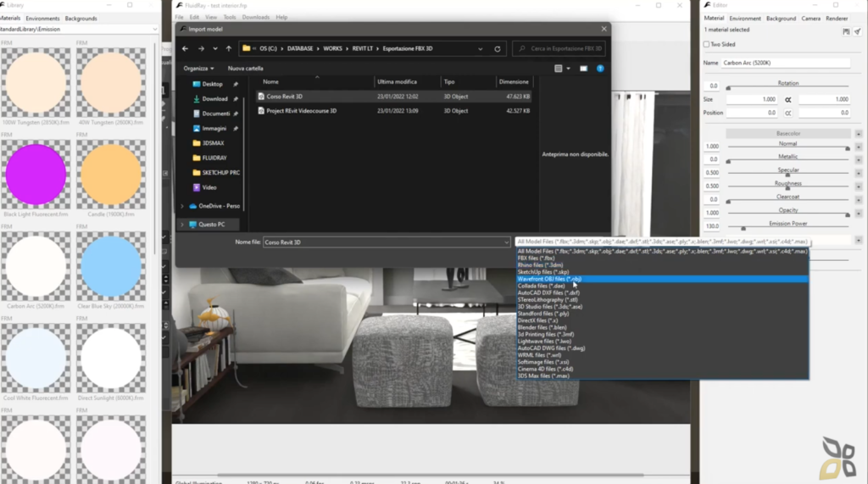
Task: Choose Rhino files (*.3dm) filter
Action: click(662, 265)
